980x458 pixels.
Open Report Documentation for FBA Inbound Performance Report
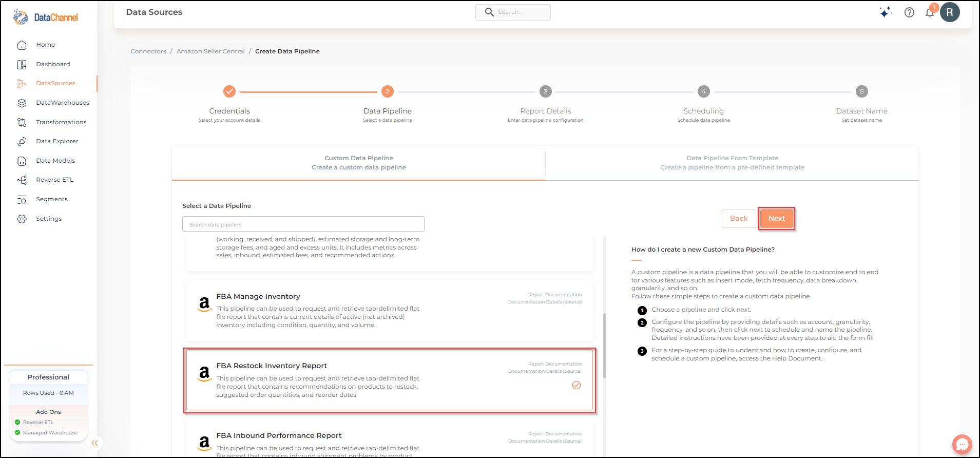pyautogui.click(x=555, y=434)
